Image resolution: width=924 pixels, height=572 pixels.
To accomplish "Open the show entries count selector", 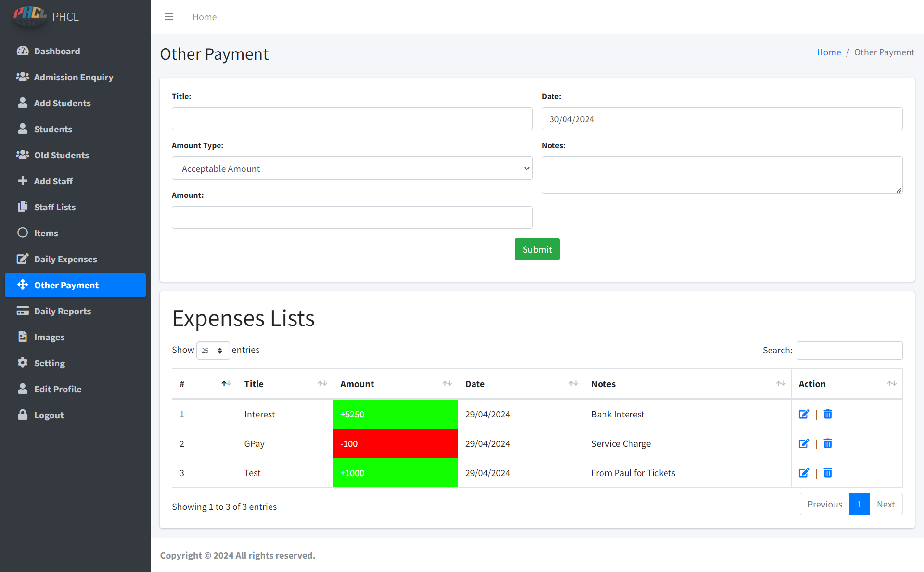I will coord(212,351).
